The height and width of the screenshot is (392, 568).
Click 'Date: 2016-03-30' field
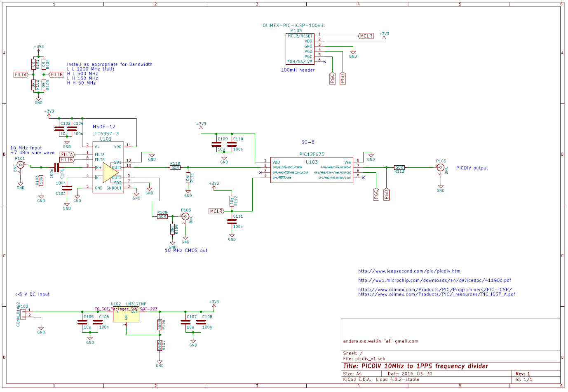(x=410, y=374)
